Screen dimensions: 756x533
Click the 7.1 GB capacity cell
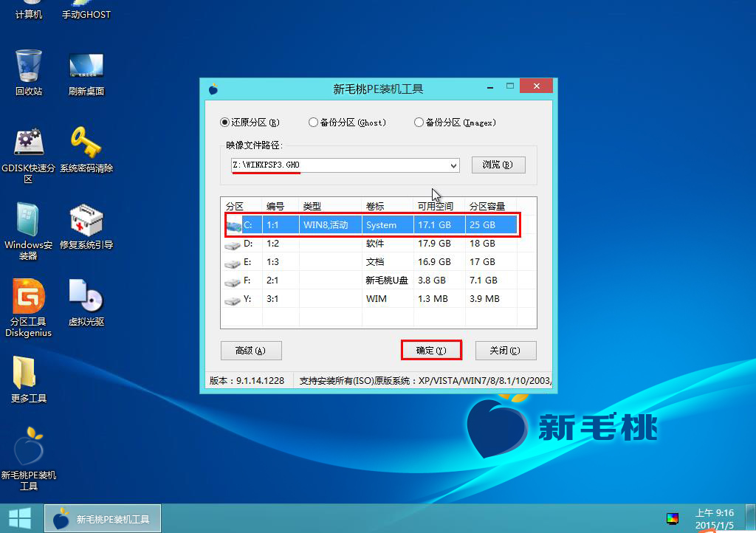[483, 280]
